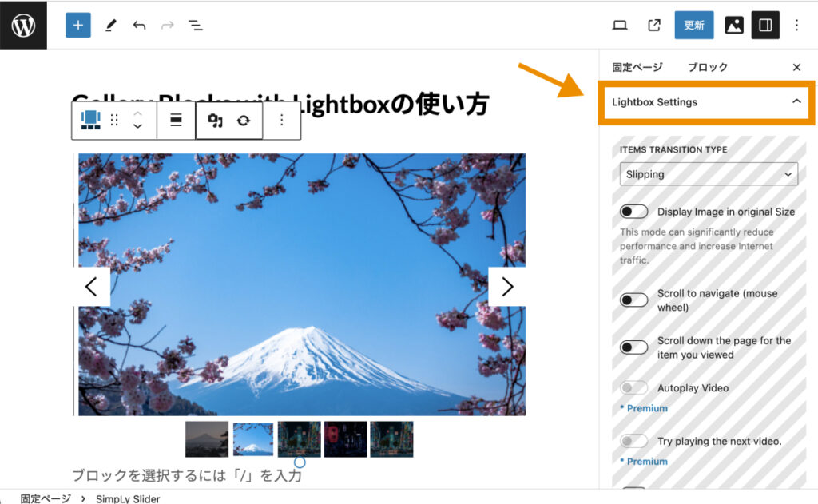
Task: Click the undo arrow in the top toolbar
Action: [x=139, y=25]
